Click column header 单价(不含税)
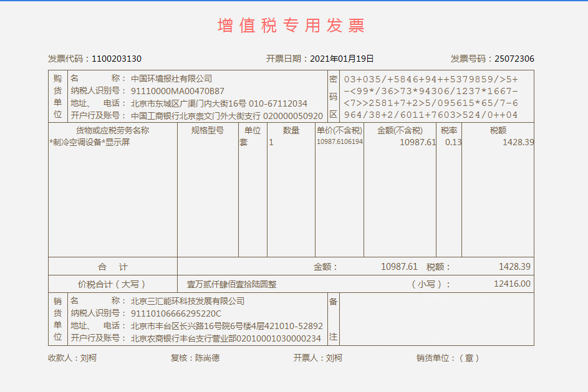Screen dimensions: 588x392 tap(339, 130)
